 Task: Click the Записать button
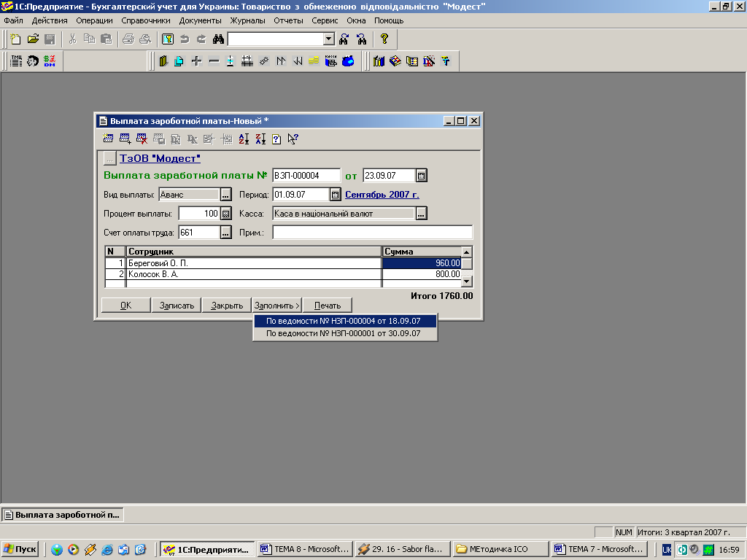coord(177,306)
